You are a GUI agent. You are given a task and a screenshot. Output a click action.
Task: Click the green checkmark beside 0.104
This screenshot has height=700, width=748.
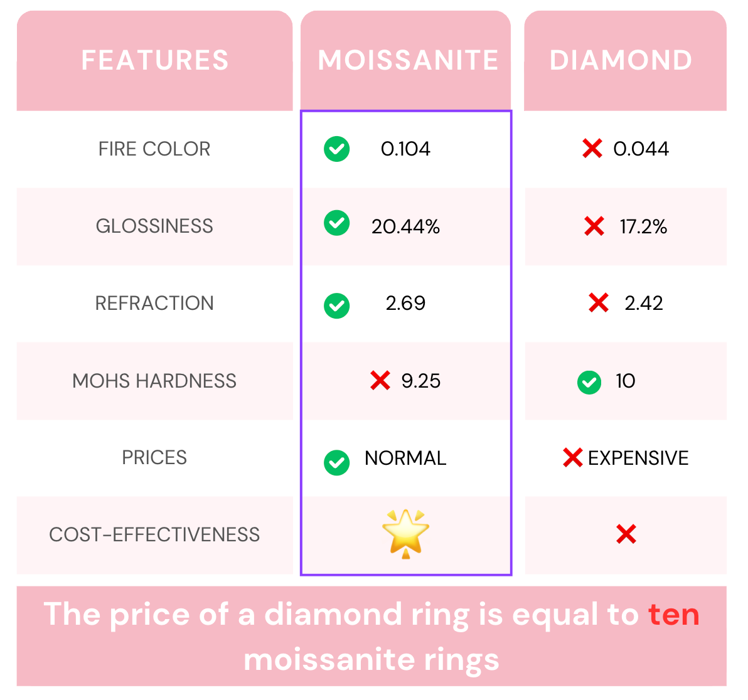[x=336, y=149]
